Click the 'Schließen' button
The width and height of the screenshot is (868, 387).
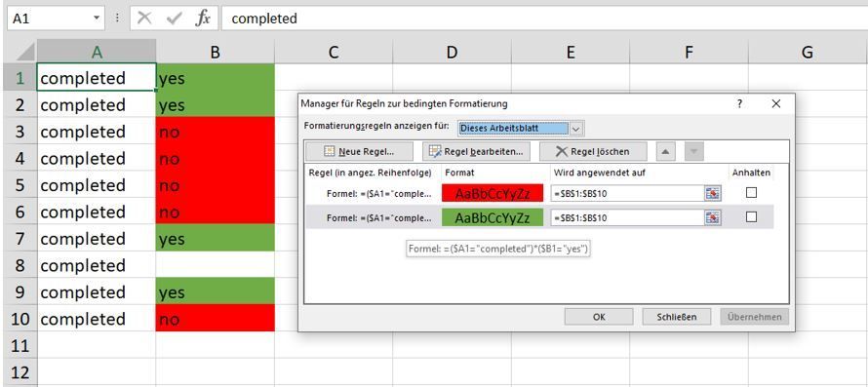(676, 317)
